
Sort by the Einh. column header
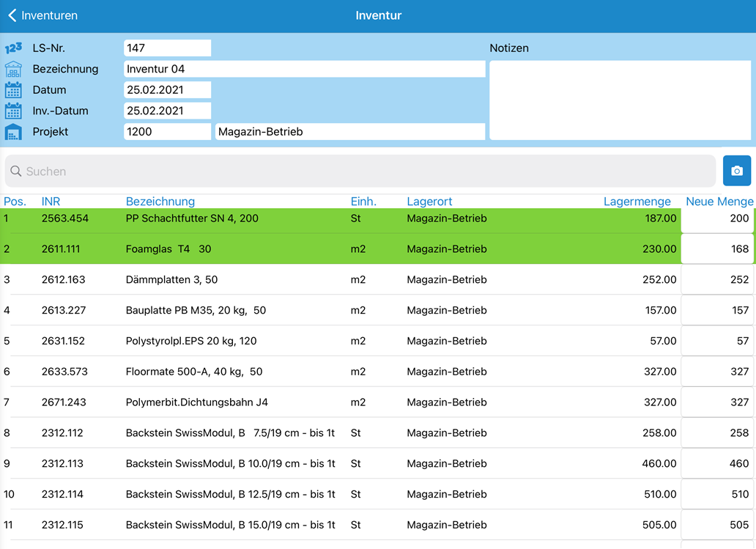pyautogui.click(x=363, y=202)
